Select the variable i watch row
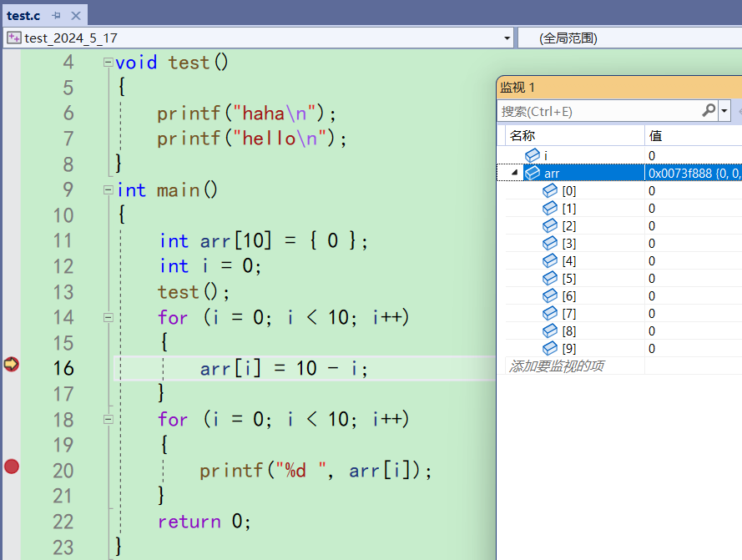Viewport: 742px width, 560px height. coord(619,155)
